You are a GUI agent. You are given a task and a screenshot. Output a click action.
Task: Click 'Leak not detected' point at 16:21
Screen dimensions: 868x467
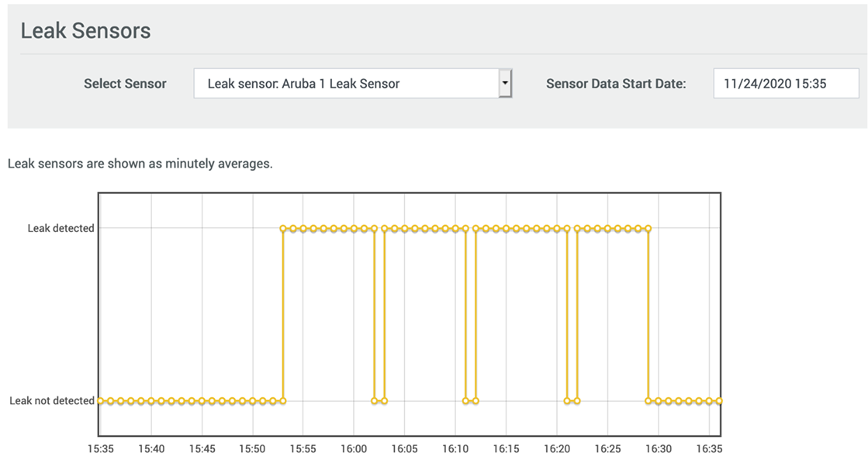point(567,401)
